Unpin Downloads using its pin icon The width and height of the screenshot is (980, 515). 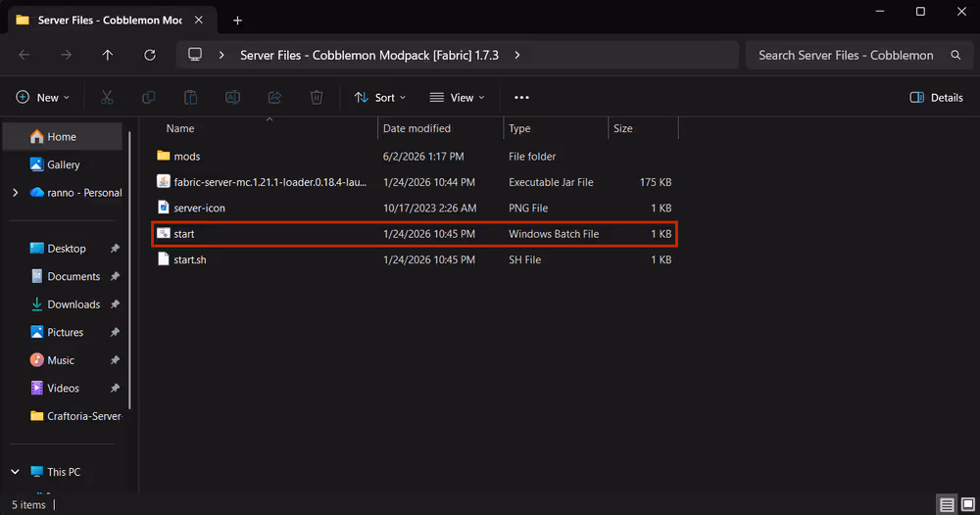pyautogui.click(x=115, y=304)
